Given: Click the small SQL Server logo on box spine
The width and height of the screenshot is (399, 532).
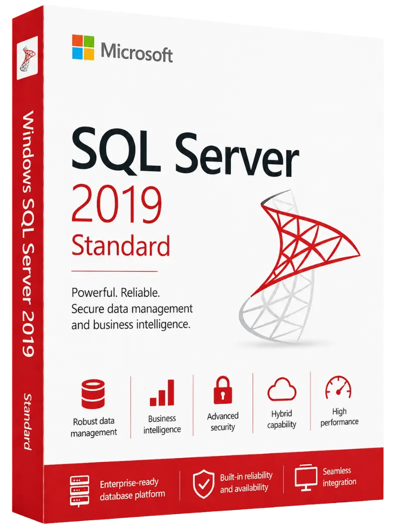Looking at the screenshot, I should pyautogui.click(x=27, y=59).
